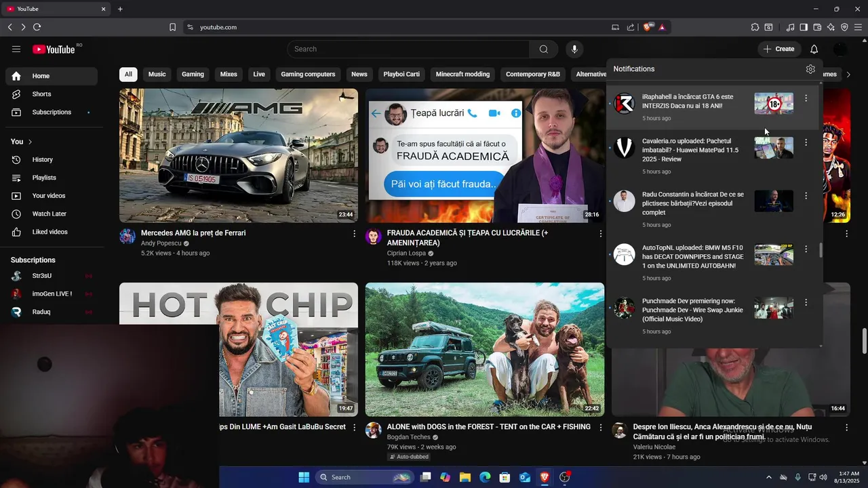This screenshot has width=868, height=488.
Task: Open Andy Popescu channel link
Action: tap(161, 243)
